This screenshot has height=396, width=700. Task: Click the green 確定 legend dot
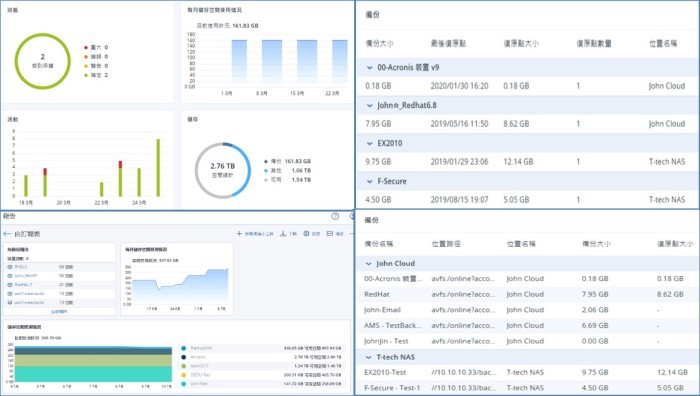(86, 75)
